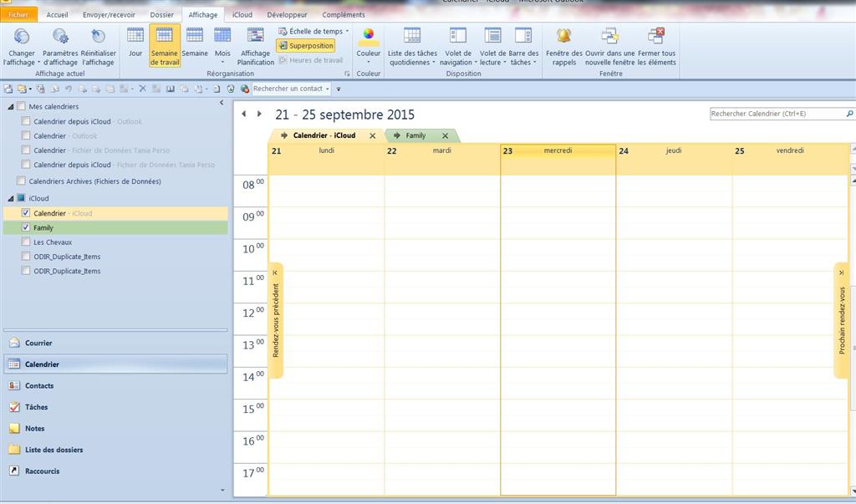The width and height of the screenshot is (856, 504).
Task: Open Réorganisation group dialog launcher
Action: pos(347,74)
